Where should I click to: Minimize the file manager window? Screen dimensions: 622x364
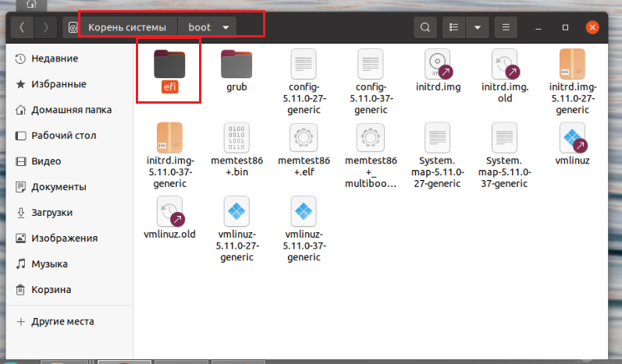click(x=538, y=28)
